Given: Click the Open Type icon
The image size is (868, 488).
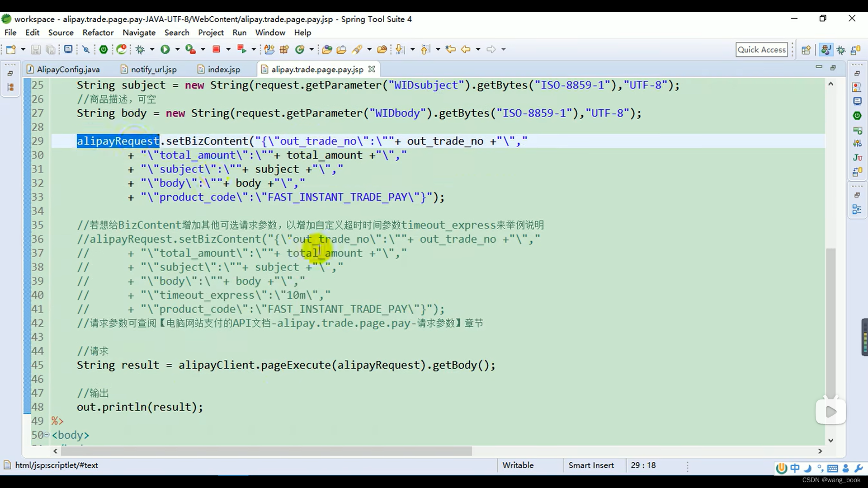Looking at the screenshot, I should pos(327,49).
